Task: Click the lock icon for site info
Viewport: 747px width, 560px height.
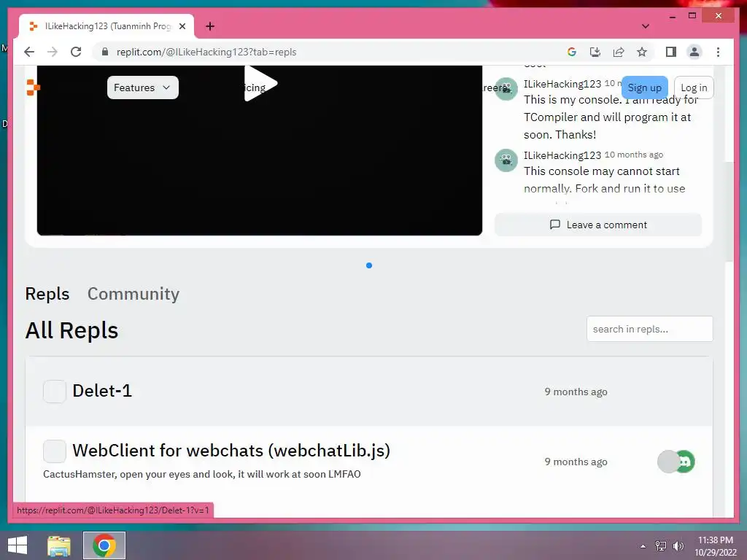Action: click(x=105, y=52)
